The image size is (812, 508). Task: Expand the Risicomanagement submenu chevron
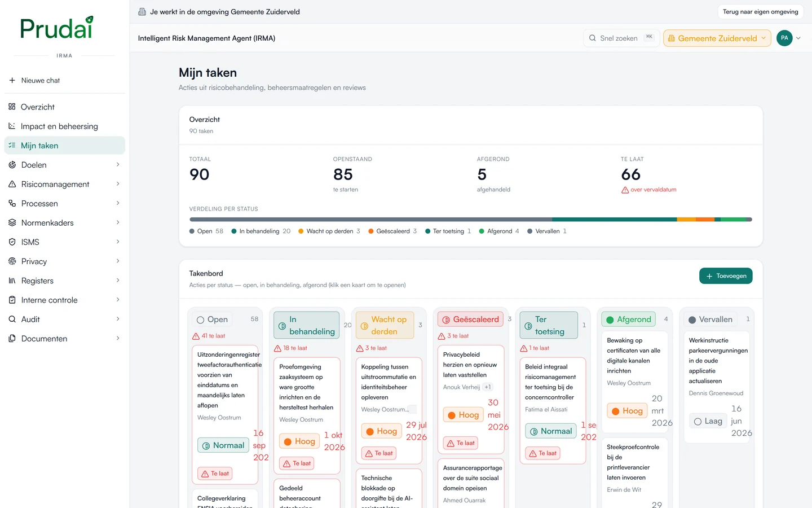click(x=118, y=184)
